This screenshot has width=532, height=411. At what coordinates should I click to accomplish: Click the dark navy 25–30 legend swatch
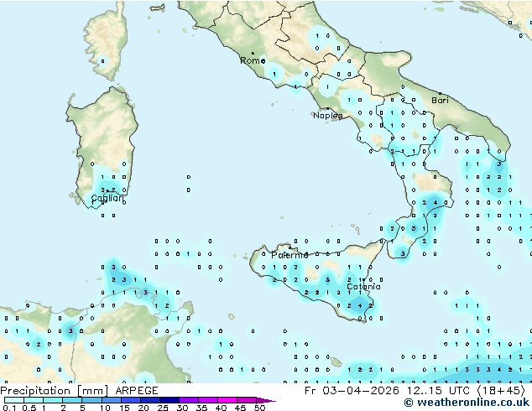point(169,400)
